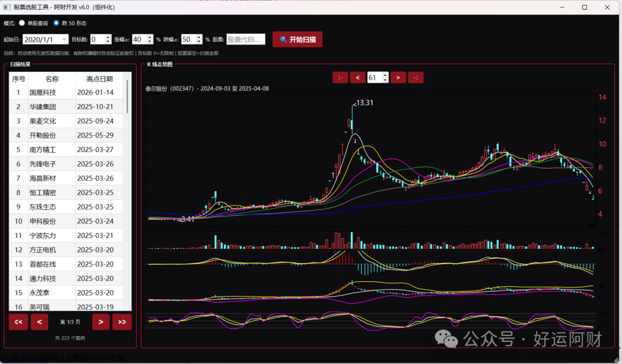Decrease the 跌幅≥ percentage spinner
622x364 pixels.
(199, 41)
